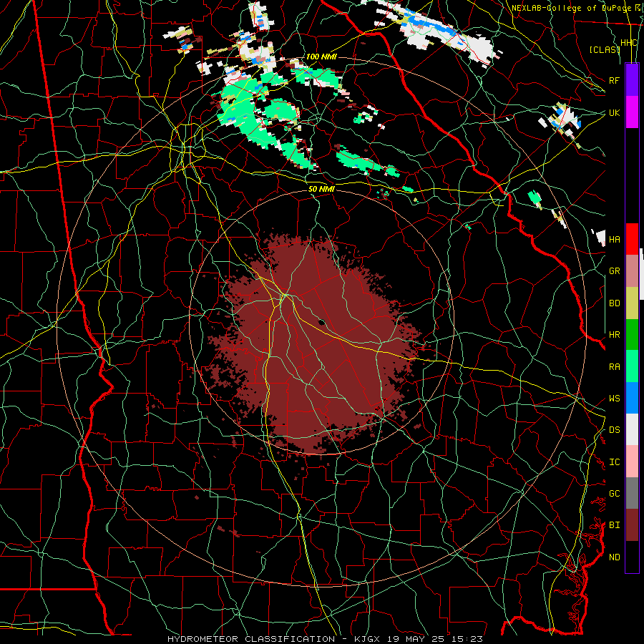Click the HA red legend swatch
Screen dimensions: 644x644
pyautogui.click(x=632, y=239)
